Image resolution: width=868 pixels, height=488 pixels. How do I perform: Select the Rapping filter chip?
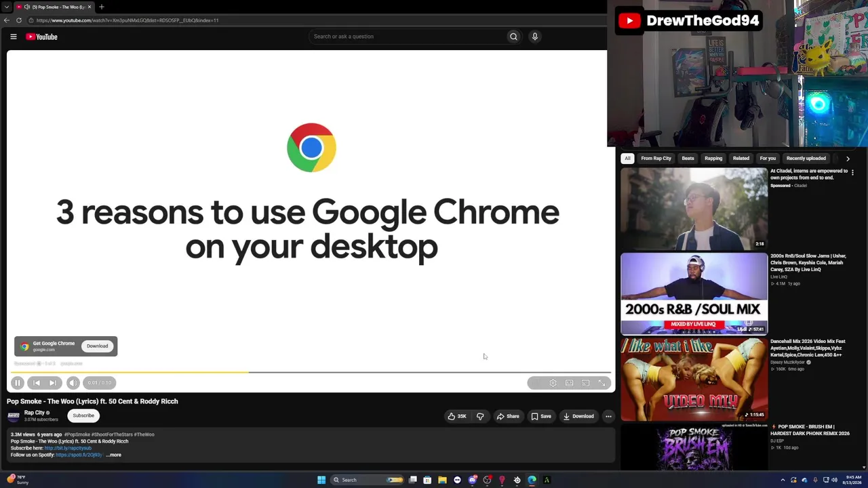(x=713, y=159)
